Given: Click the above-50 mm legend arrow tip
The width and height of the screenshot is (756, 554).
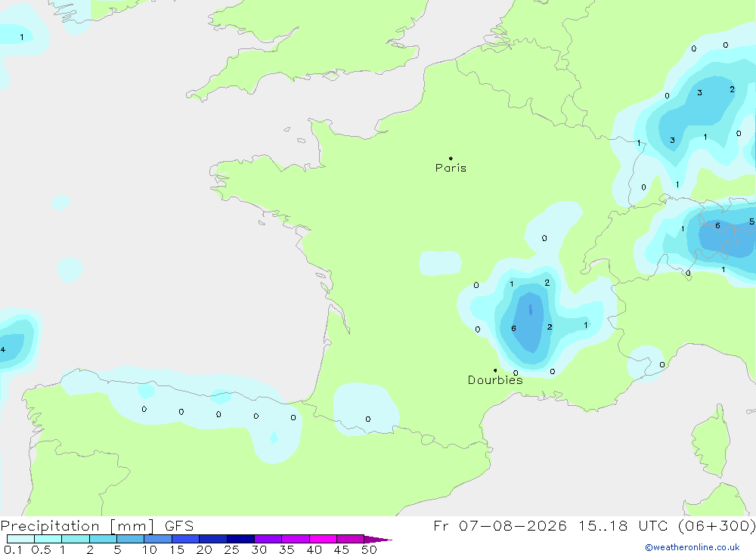Looking at the screenshot, I should tap(378, 539).
